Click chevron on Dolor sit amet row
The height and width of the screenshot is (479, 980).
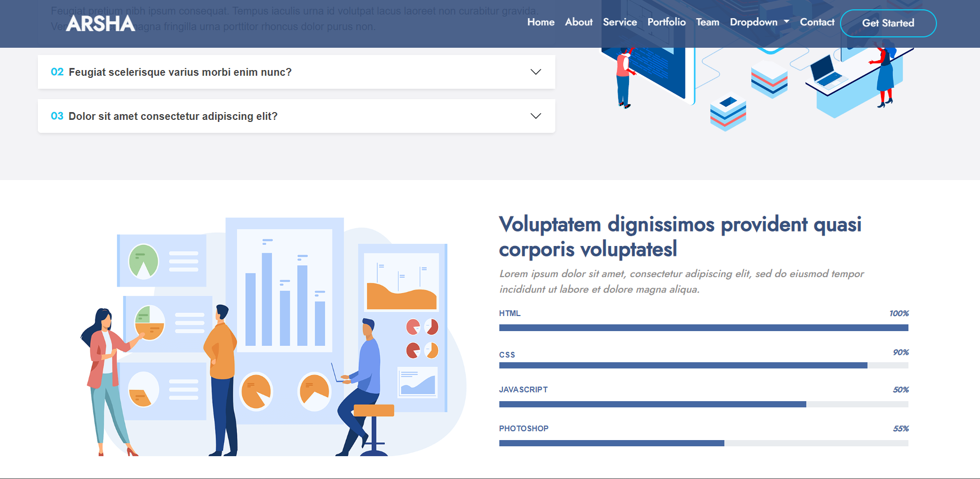[536, 116]
